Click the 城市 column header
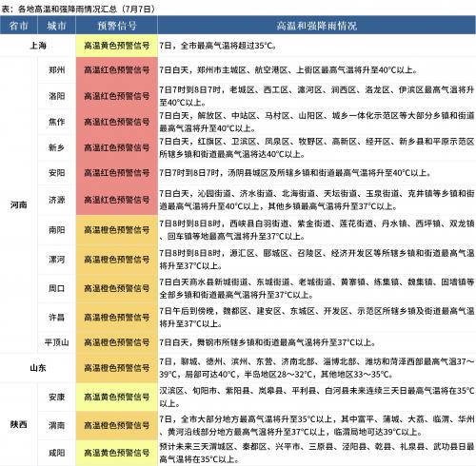The image size is (476, 466). click(x=56, y=26)
